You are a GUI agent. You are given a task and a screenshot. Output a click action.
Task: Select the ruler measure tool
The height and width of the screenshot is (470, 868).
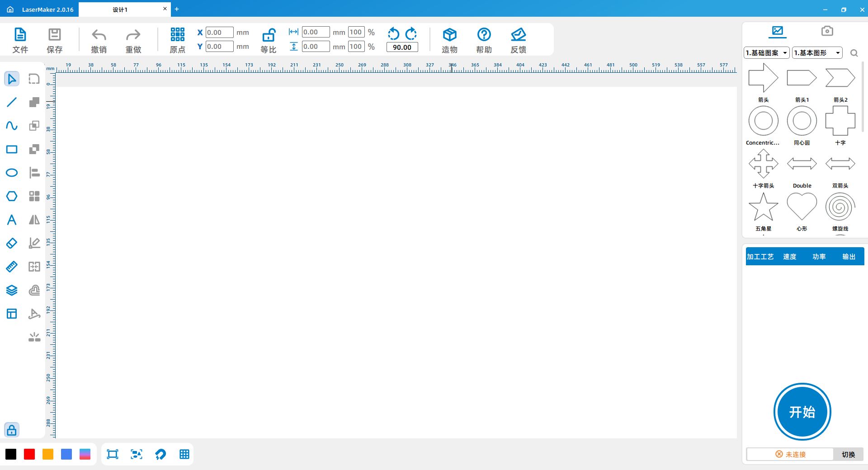[x=12, y=267]
